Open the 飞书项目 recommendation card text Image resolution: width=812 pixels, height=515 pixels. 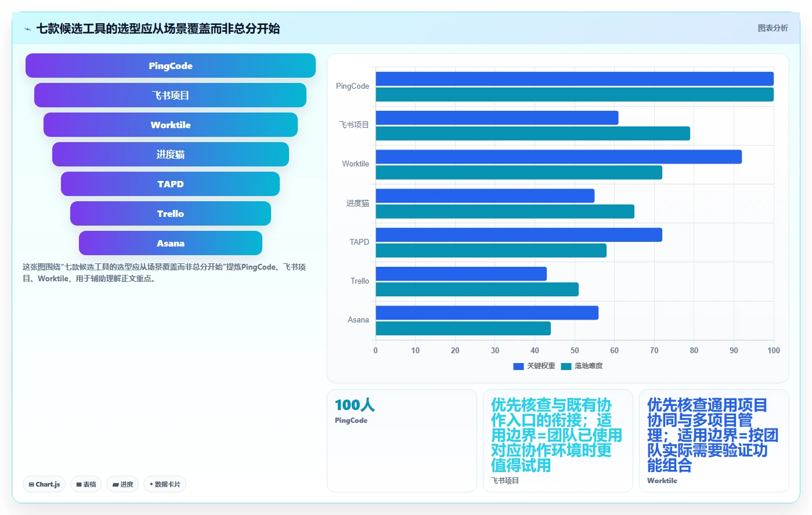pyautogui.click(x=556, y=435)
